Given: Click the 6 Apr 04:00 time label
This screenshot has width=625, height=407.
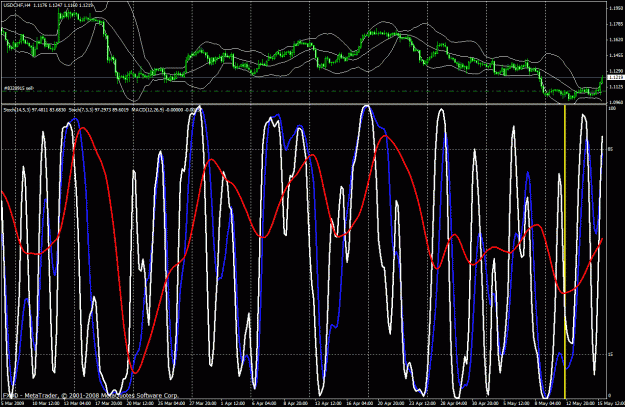Looking at the screenshot, I should coord(264,403).
